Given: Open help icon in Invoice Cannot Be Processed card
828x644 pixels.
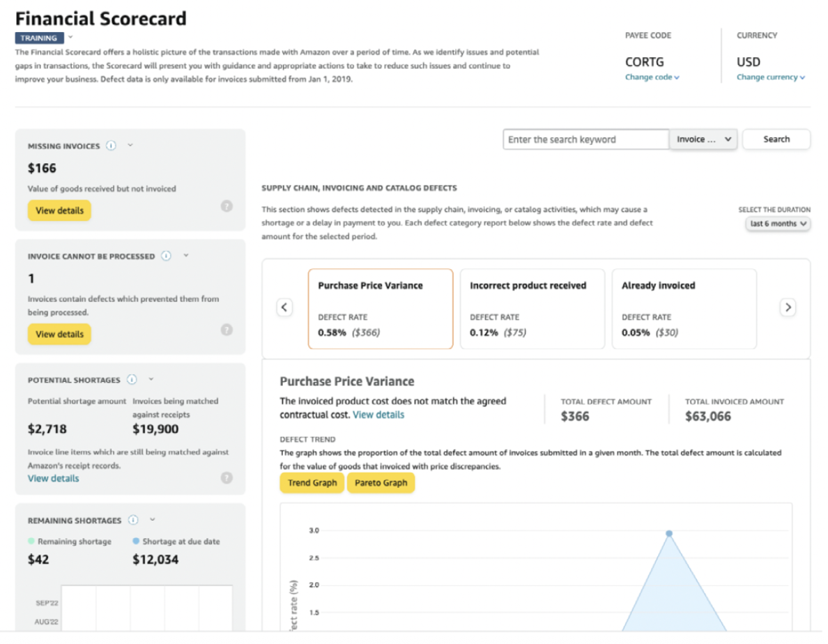Looking at the screenshot, I should pyautogui.click(x=227, y=330).
